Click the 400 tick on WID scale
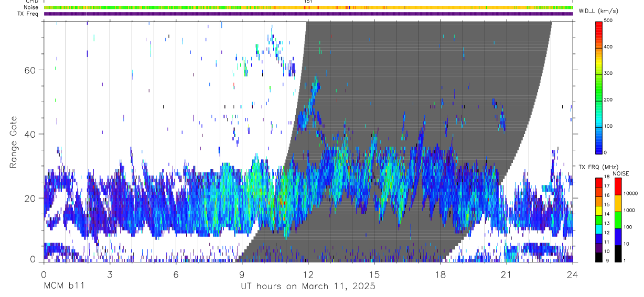The width and height of the screenshot is (644, 297). tap(608, 47)
